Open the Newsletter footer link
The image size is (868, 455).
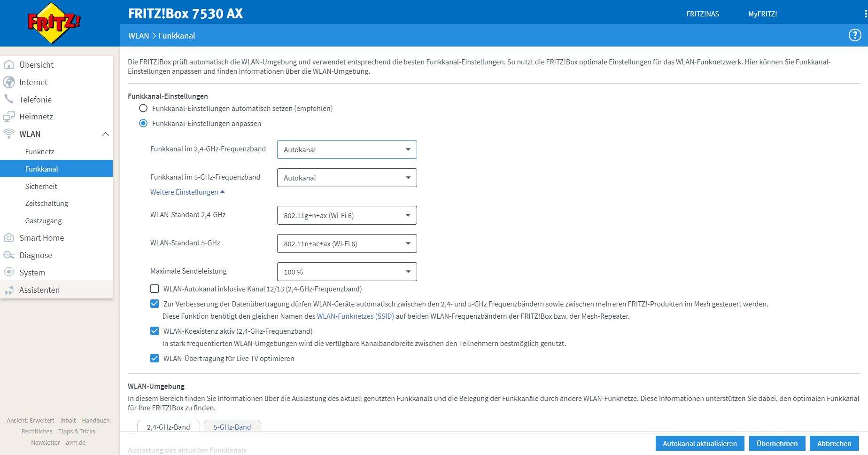[46, 442]
